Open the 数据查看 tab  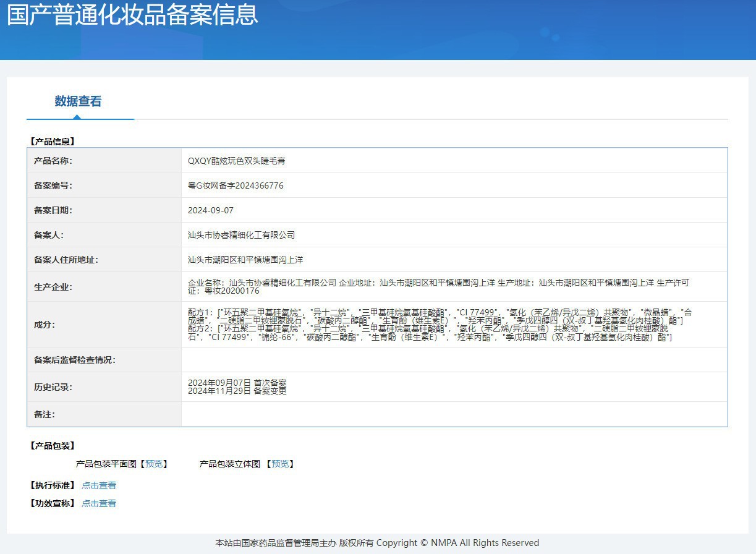click(x=79, y=101)
